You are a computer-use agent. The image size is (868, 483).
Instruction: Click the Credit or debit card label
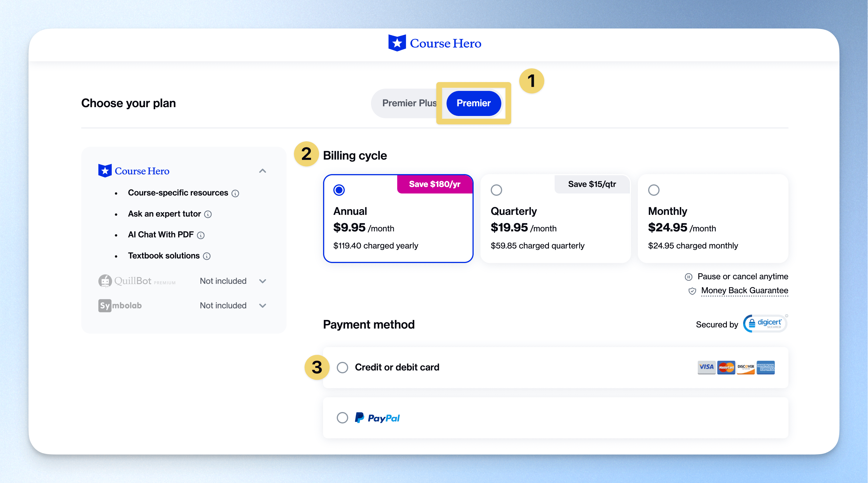tap(397, 367)
